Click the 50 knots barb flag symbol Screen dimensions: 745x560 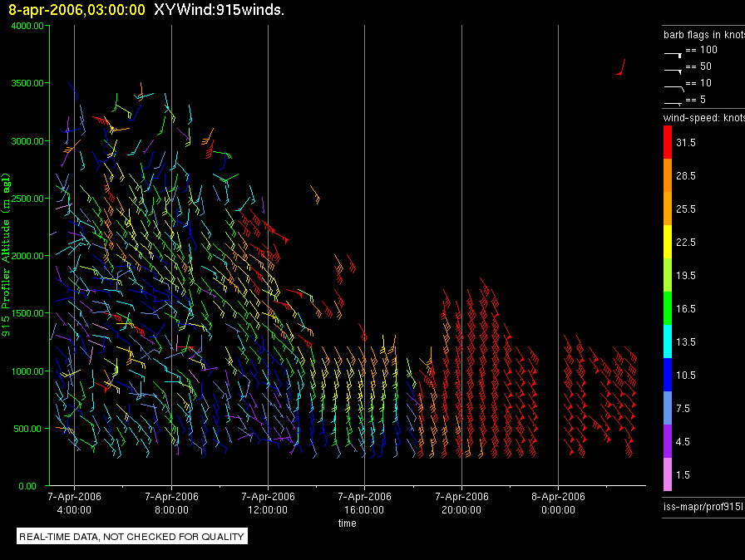point(673,68)
